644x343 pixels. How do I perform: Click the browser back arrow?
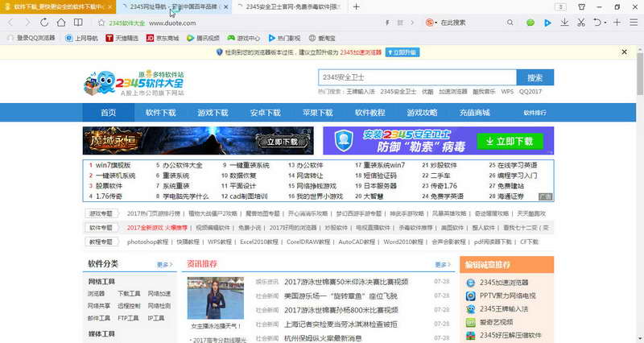pos(10,23)
